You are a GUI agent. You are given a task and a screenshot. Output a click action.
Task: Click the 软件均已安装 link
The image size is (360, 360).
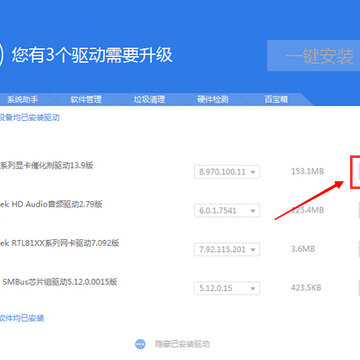(x=22, y=318)
